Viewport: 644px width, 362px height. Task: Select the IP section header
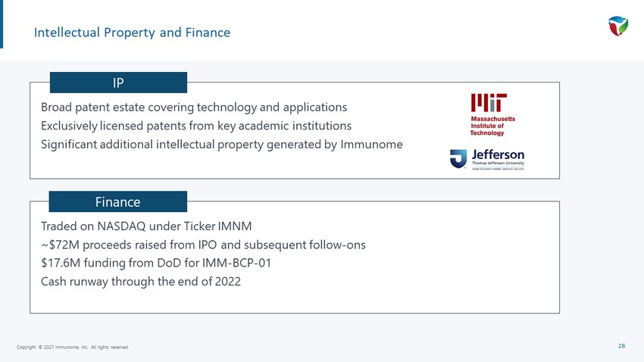tap(118, 83)
